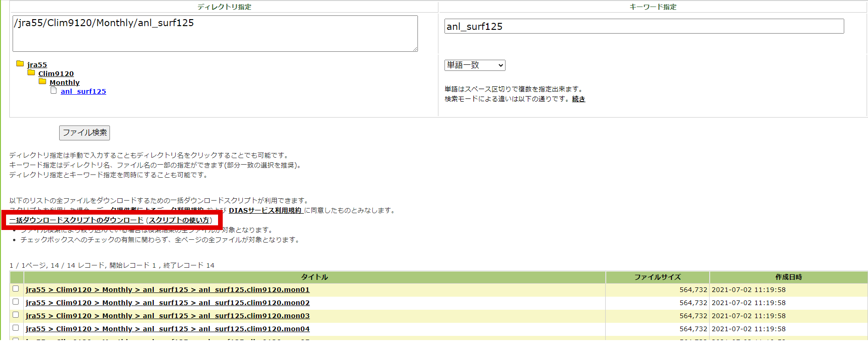Click the 続き link for search modes
The height and width of the screenshot is (341, 868).
[579, 99]
